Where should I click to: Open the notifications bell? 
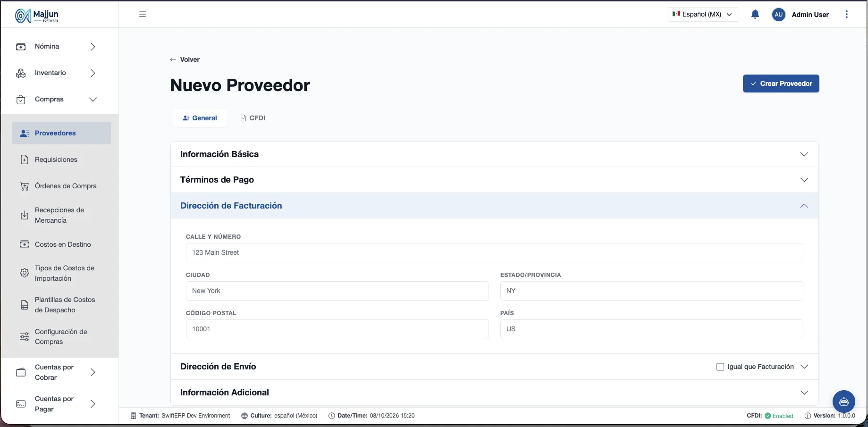pos(755,14)
